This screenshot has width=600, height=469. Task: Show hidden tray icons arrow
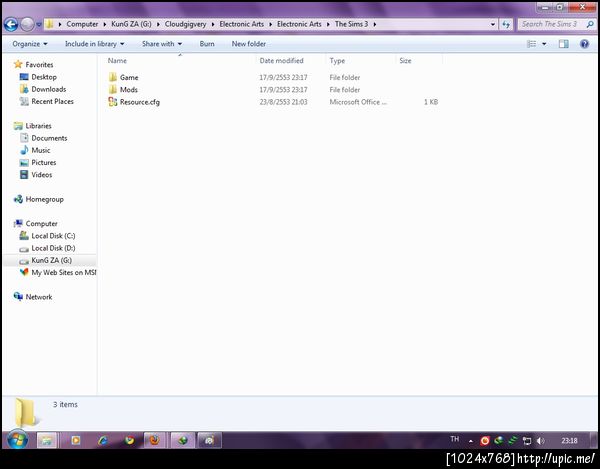point(471,441)
